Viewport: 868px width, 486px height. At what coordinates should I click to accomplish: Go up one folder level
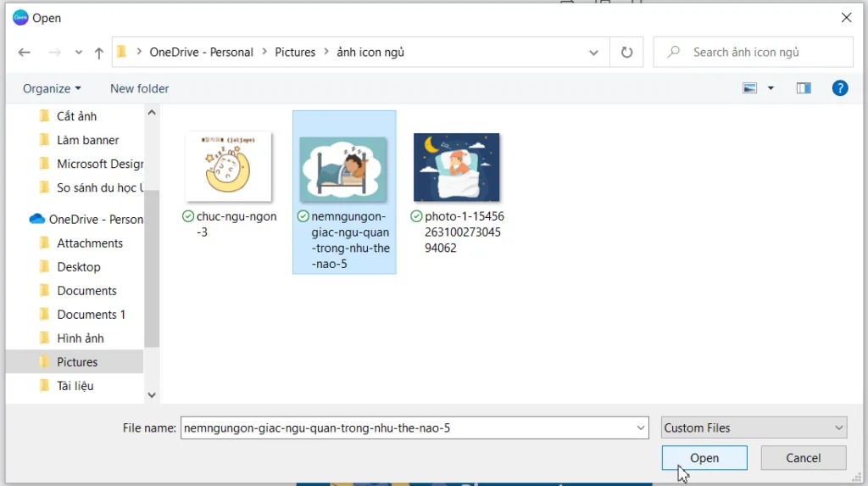pos(98,53)
